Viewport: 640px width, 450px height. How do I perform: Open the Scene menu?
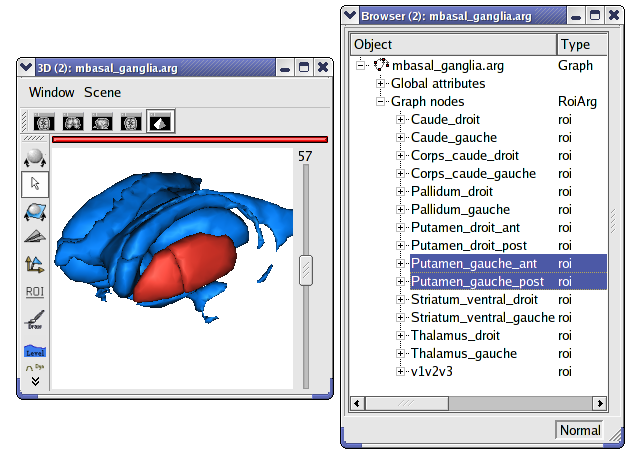(102, 92)
